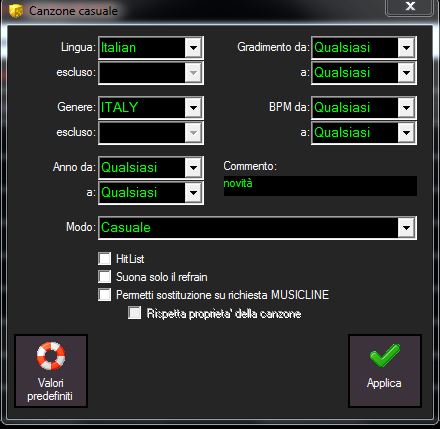Screen dimensions: 440x429
Task: Close the Canzone casuale dialog
Action: coord(410,6)
